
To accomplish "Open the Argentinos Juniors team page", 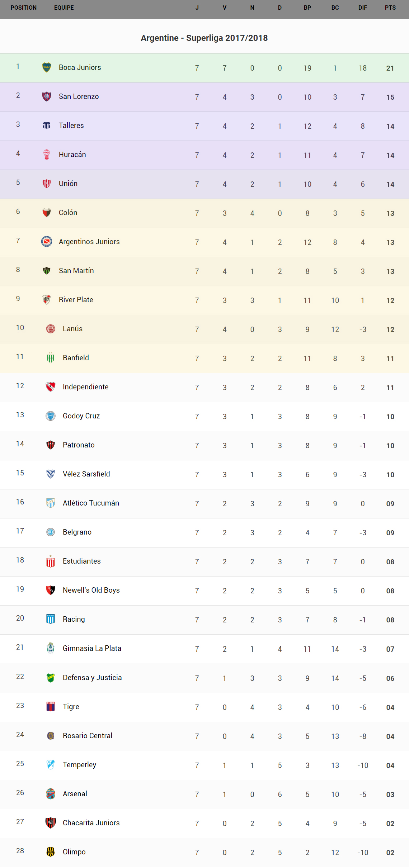I will [x=89, y=242].
